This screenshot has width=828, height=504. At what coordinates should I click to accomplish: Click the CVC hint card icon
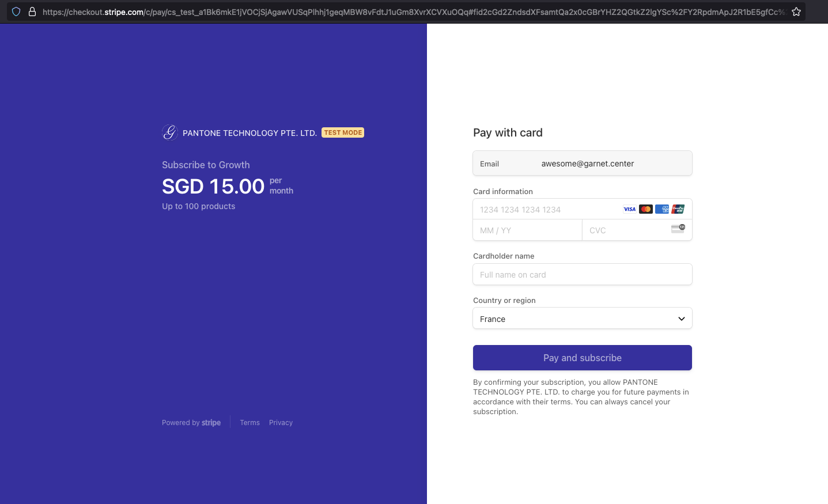click(677, 229)
